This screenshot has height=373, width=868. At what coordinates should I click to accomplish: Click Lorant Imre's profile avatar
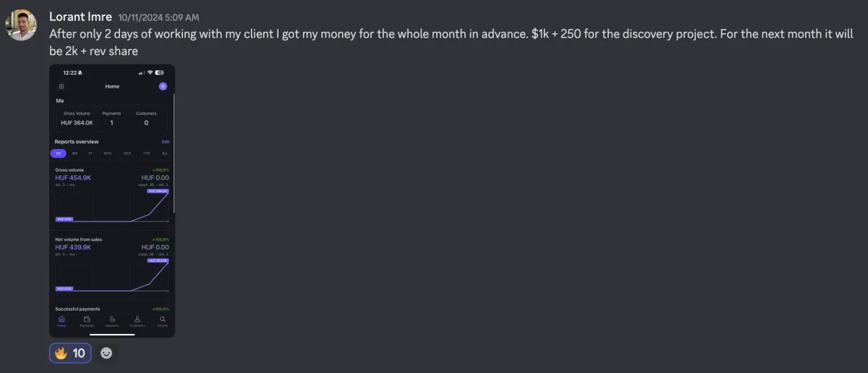(21, 25)
